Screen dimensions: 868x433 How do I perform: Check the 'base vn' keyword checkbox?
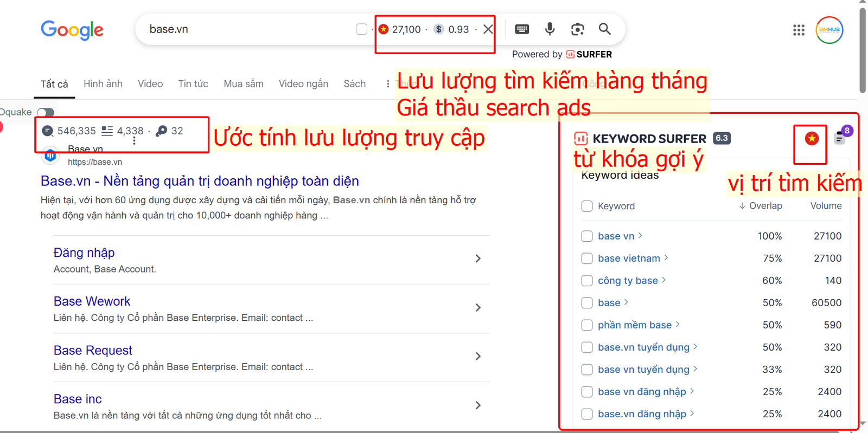tap(587, 236)
